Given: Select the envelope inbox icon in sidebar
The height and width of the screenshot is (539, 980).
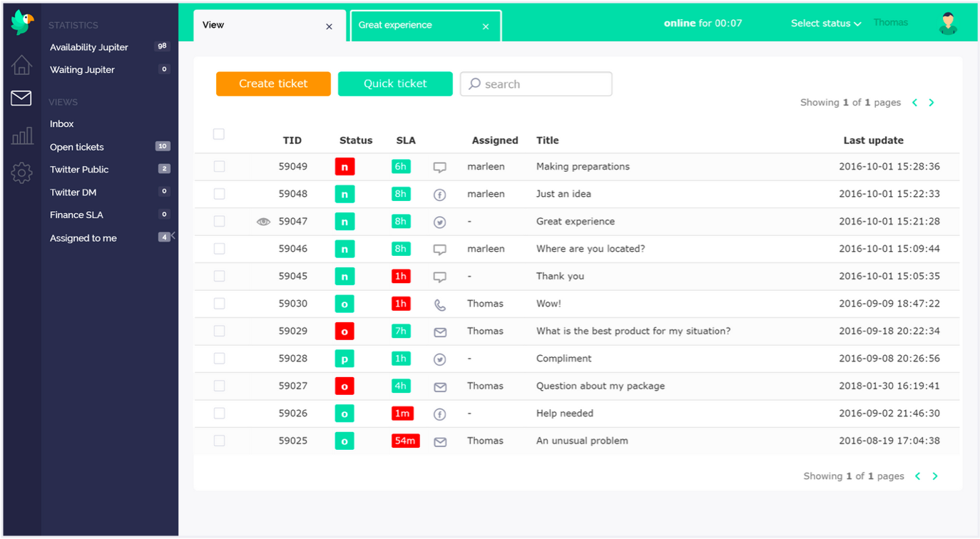Looking at the screenshot, I should 21,98.
